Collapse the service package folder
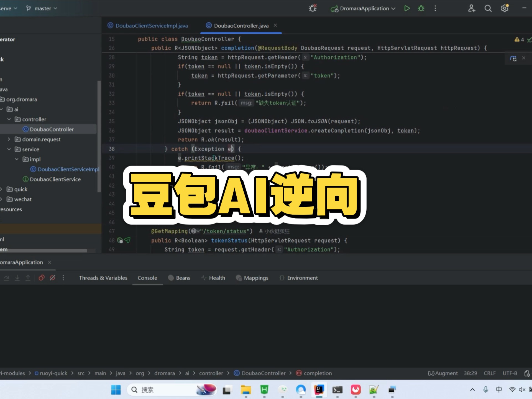 (9, 149)
